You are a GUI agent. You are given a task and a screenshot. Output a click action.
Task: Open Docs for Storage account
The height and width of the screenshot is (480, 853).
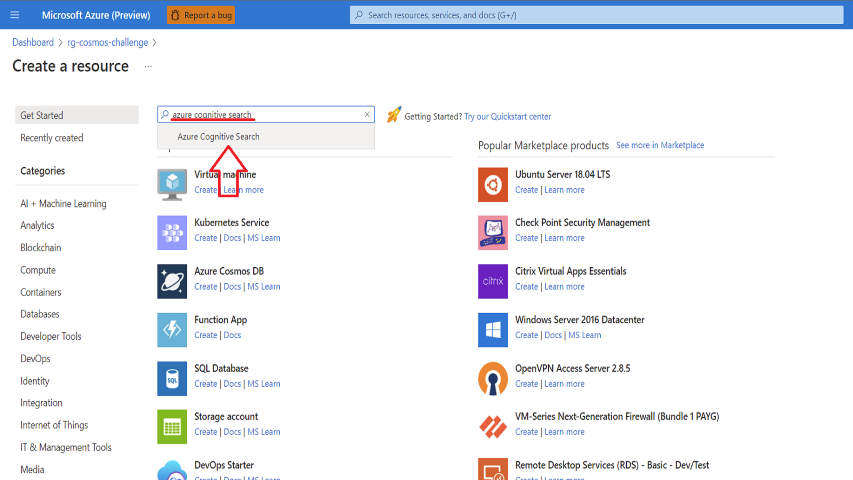click(x=232, y=432)
